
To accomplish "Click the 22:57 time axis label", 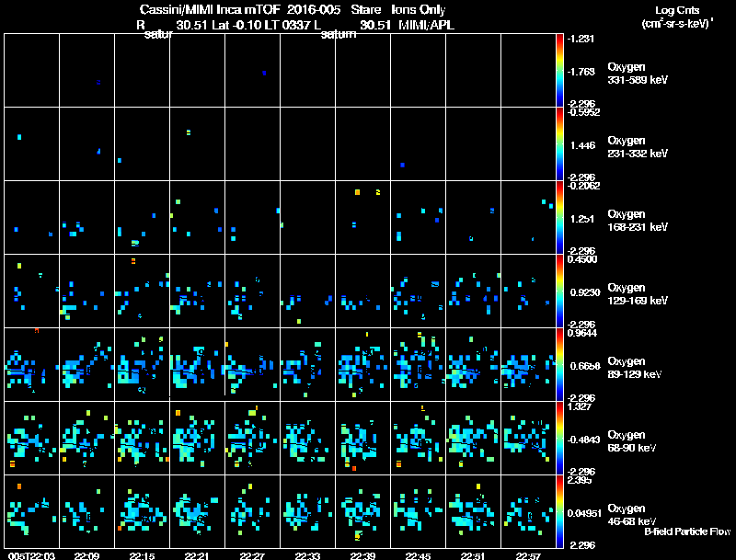I will click(528, 555).
